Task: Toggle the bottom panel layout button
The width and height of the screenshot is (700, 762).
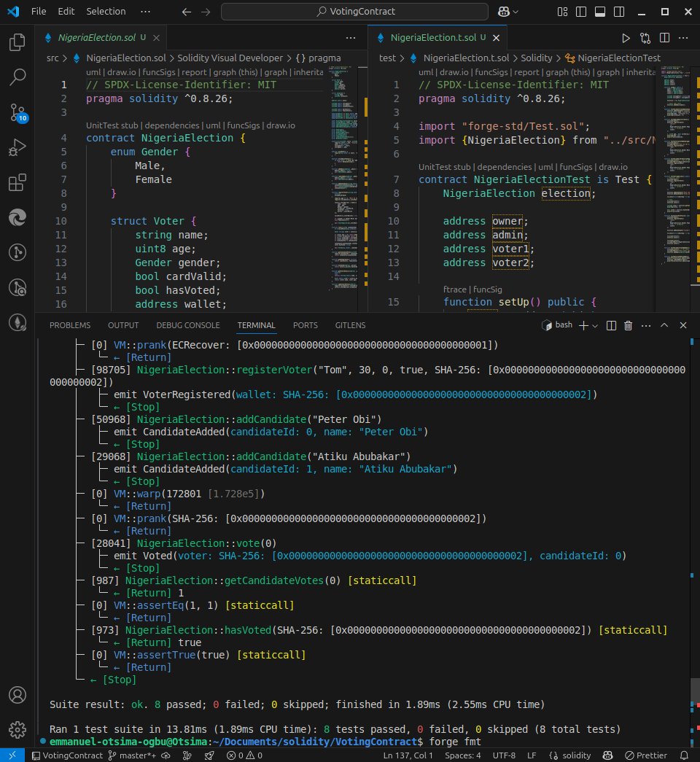Action: pos(600,12)
